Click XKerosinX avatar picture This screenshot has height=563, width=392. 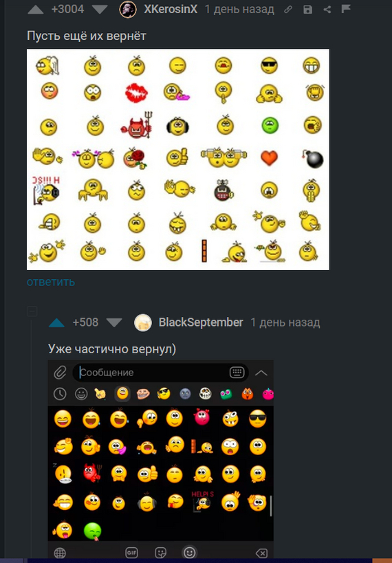[x=127, y=10]
